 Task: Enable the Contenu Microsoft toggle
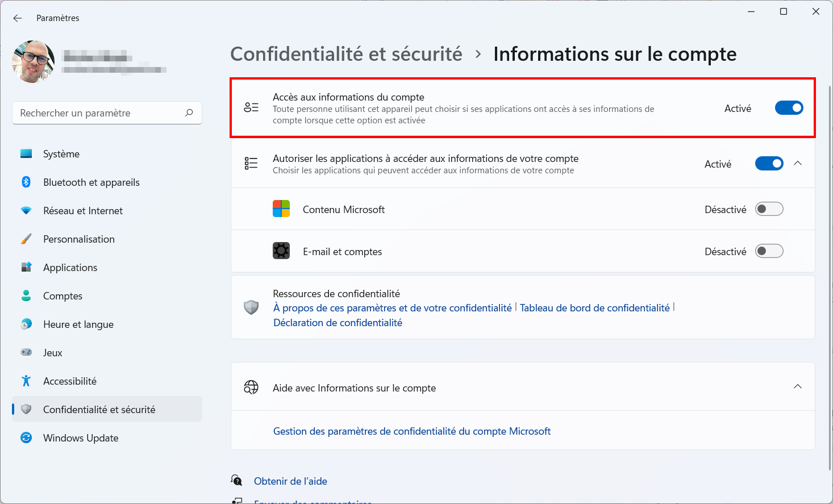pos(769,209)
